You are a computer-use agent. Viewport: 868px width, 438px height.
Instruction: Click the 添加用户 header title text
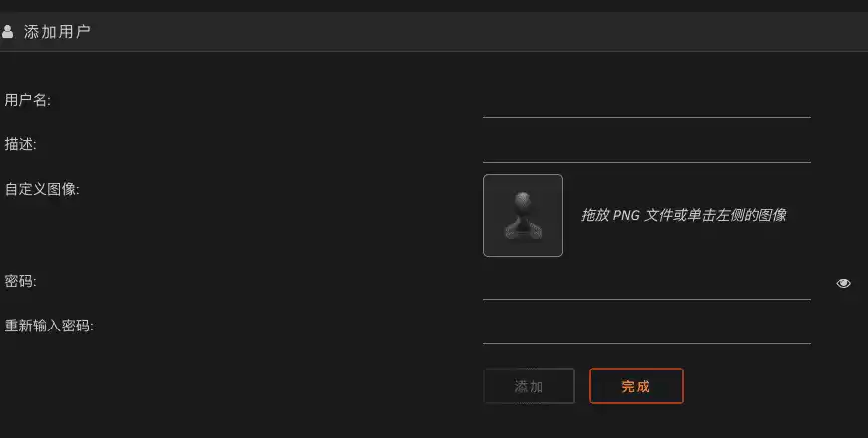(x=57, y=32)
